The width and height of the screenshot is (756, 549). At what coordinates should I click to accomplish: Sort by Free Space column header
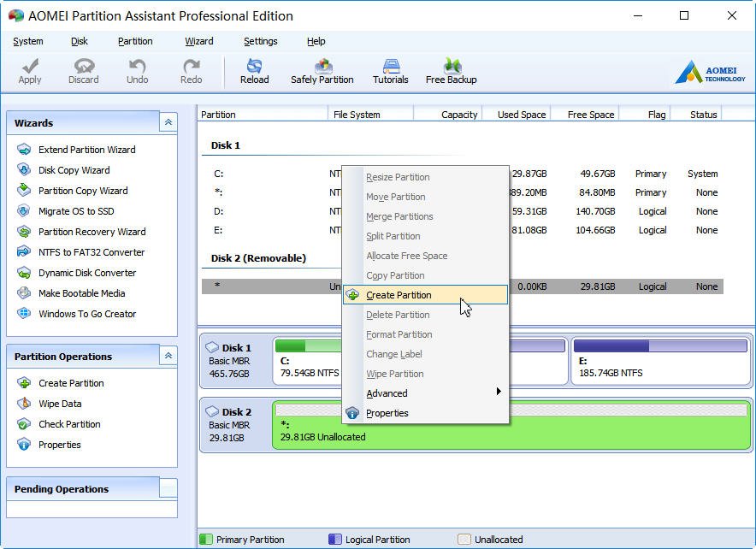click(585, 115)
